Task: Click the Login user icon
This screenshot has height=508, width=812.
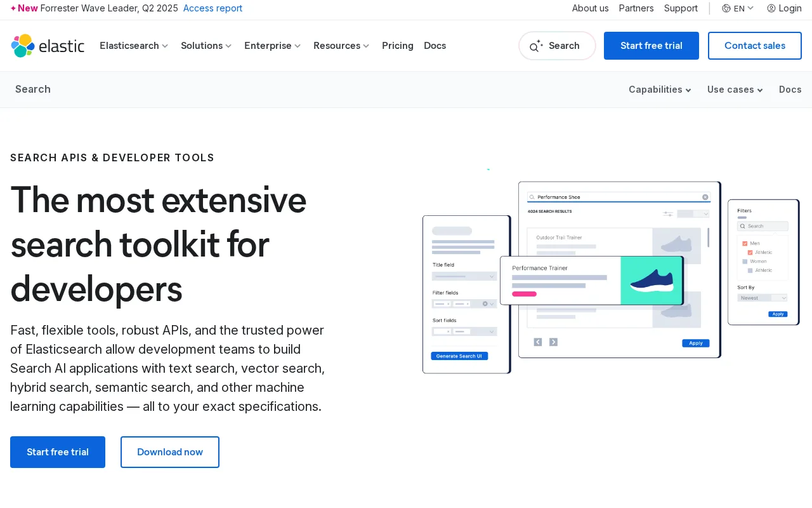Action: (x=771, y=8)
